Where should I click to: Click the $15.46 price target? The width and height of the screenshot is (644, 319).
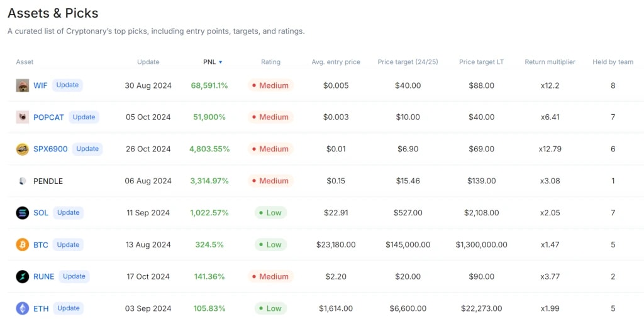coord(408,181)
